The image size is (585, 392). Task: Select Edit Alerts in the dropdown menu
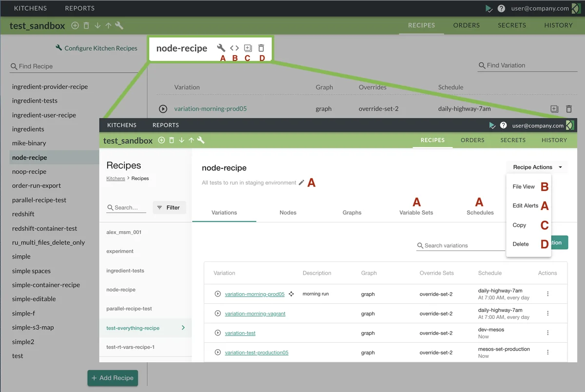[525, 205]
